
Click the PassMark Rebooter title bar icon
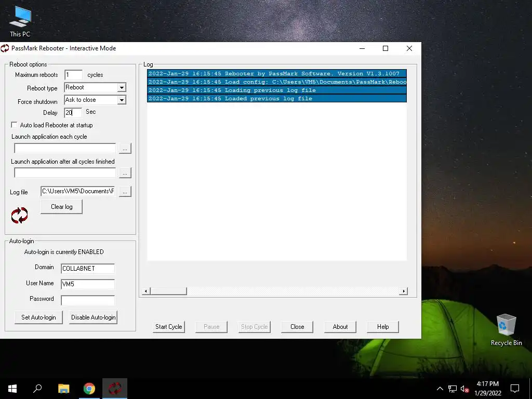5,48
